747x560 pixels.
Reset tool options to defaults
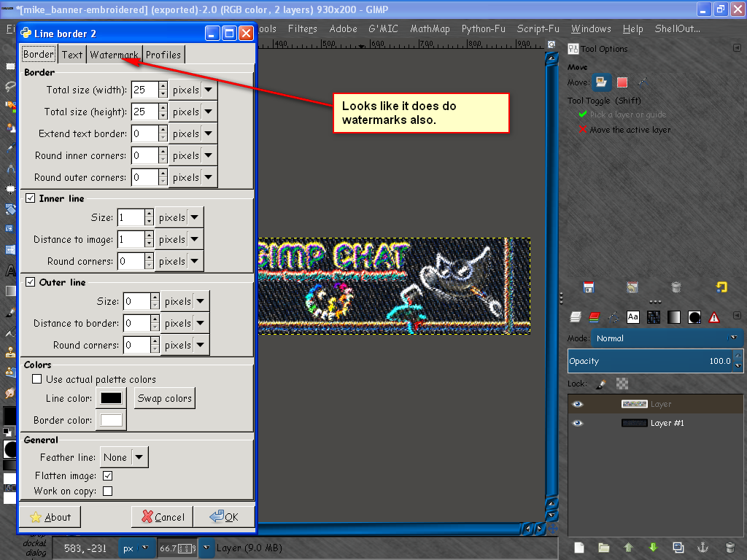click(721, 287)
